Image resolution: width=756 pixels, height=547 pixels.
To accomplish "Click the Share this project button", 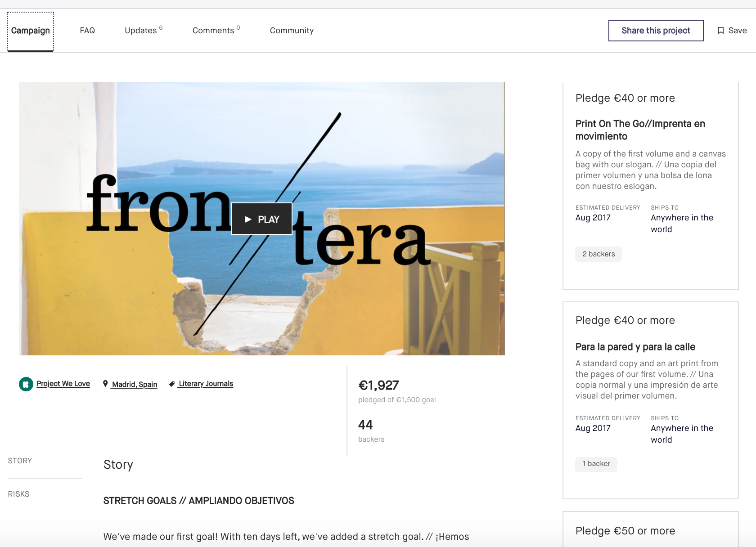I will tap(656, 31).
